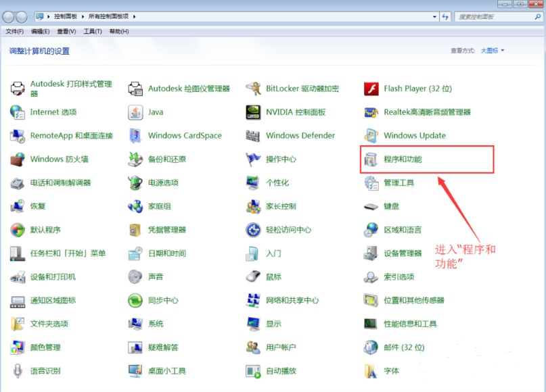Open the 文件(F) menu
The image size is (546, 392).
click(x=14, y=31)
